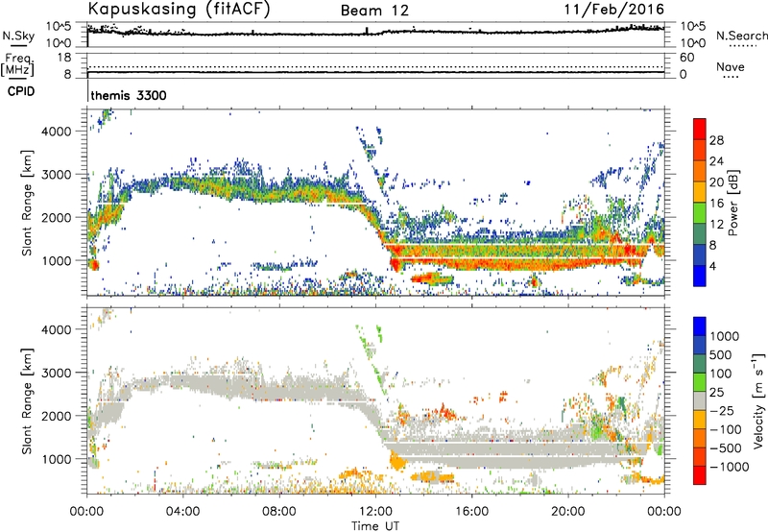Click the '12:00' time axis tick

(375, 512)
